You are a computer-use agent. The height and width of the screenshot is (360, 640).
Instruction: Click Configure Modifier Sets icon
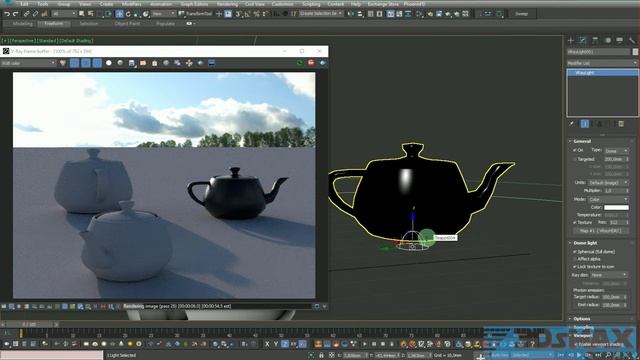pos(621,124)
